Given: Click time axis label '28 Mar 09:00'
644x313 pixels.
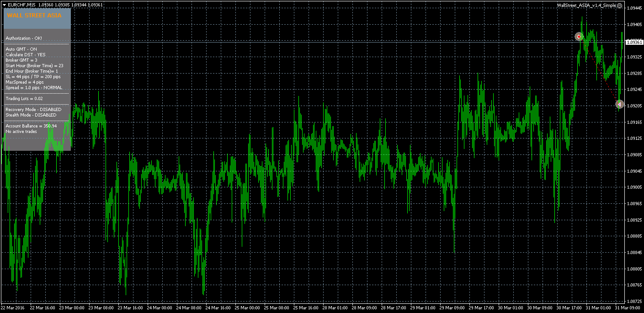Looking at the screenshot, I should 365,308.
